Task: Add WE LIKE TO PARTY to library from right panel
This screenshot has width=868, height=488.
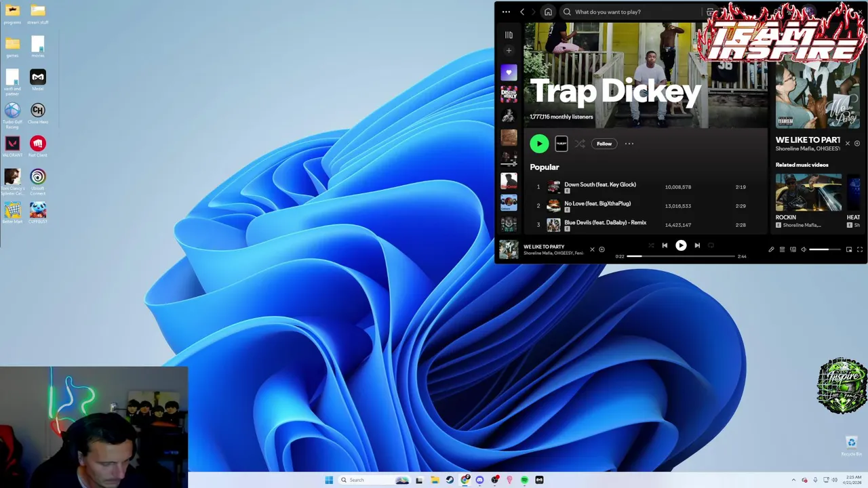Action: pos(857,144)
